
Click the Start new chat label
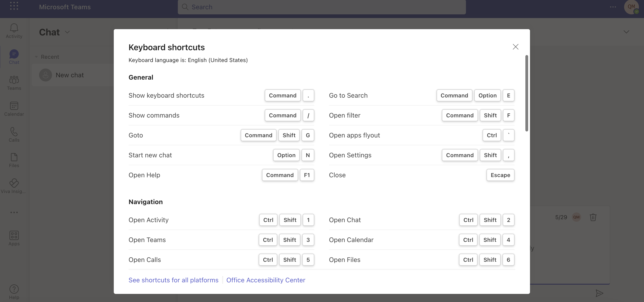pos(150,155)
